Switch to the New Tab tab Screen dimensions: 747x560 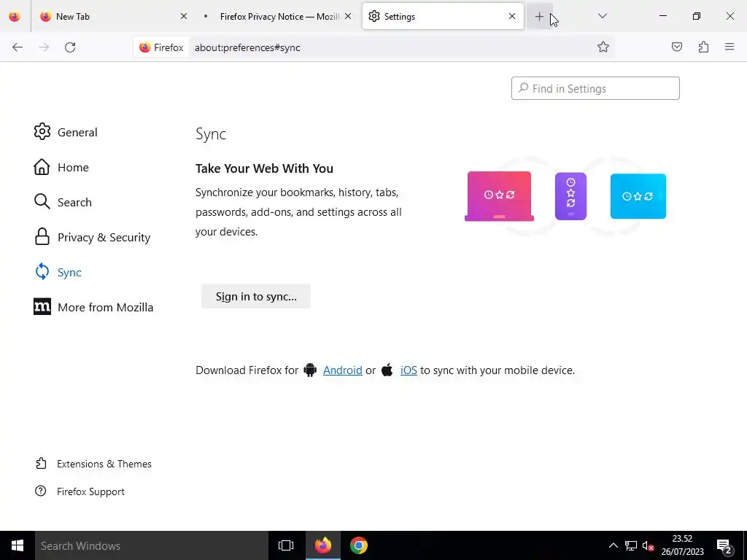point(113,16)
